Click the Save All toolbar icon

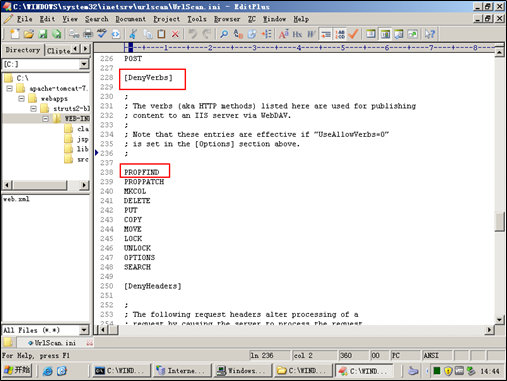57,34
